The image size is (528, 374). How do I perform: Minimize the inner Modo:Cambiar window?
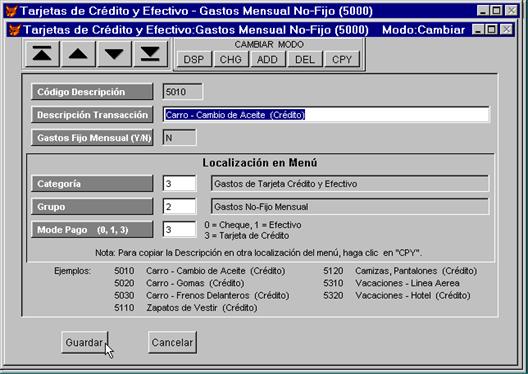(478, 30)
